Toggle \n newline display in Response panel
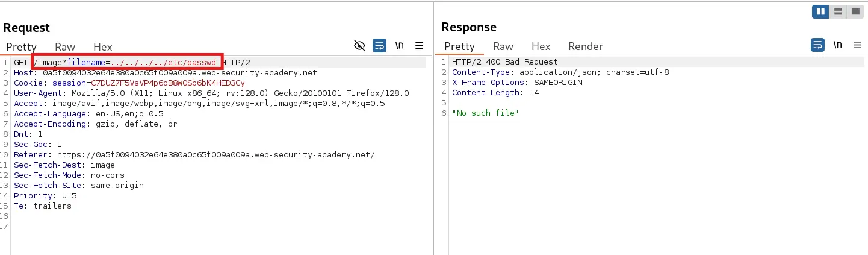This screenshot has width=868, height=255. click(x=838, y=46)
